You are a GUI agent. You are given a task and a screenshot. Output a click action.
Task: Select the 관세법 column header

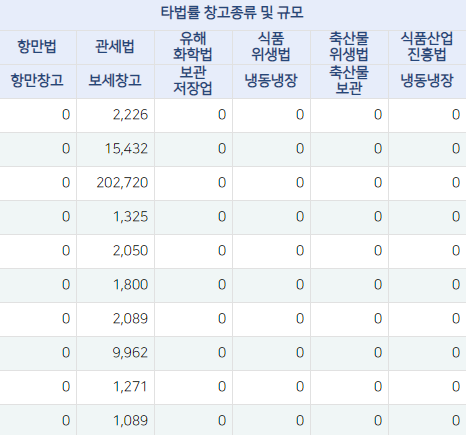[x=115, y=46]
